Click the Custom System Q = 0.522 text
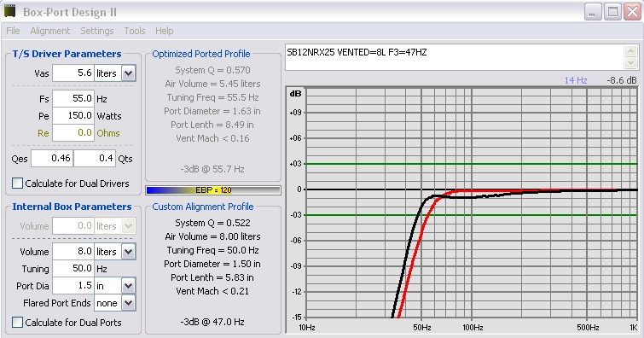The height and width of the screenshot is (338, 644). tap(212, 223)
